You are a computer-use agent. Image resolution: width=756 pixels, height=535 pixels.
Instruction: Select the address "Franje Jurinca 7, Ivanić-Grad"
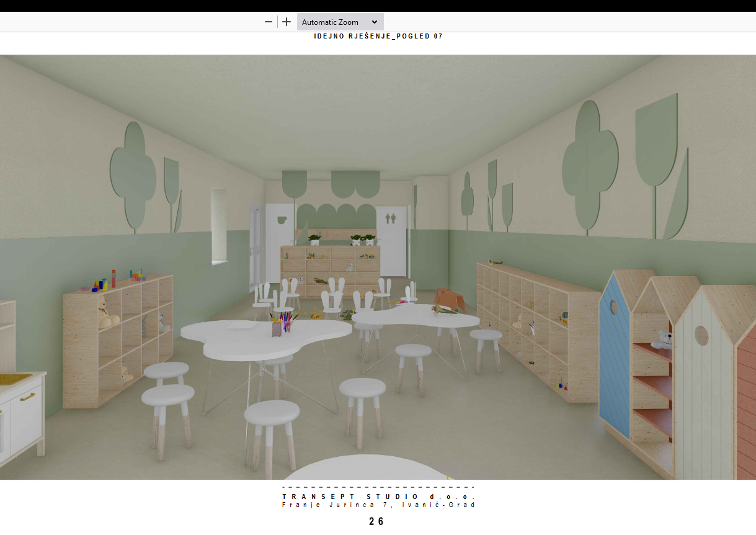click(x=379, y=505)
